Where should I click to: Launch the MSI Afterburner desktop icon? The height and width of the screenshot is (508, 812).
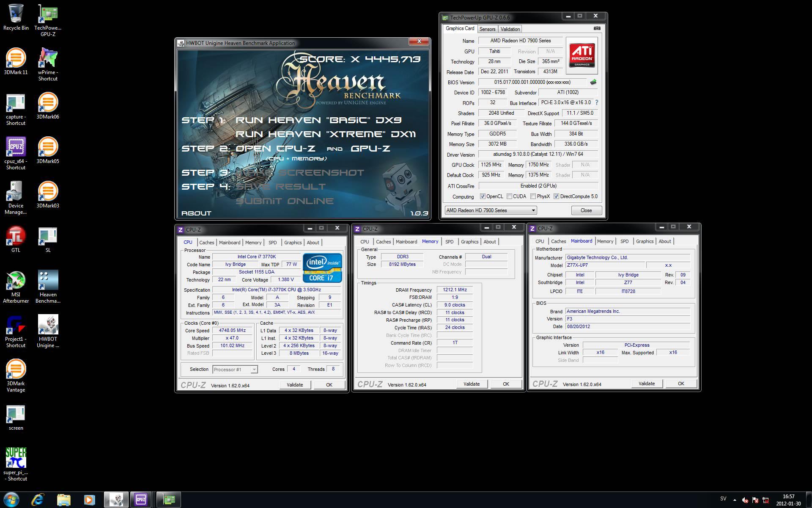[16, 287]
